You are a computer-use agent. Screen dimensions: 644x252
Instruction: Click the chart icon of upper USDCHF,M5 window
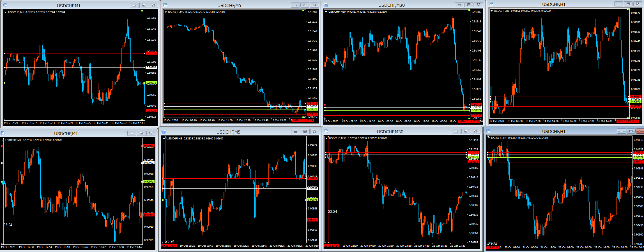point(165,5)
